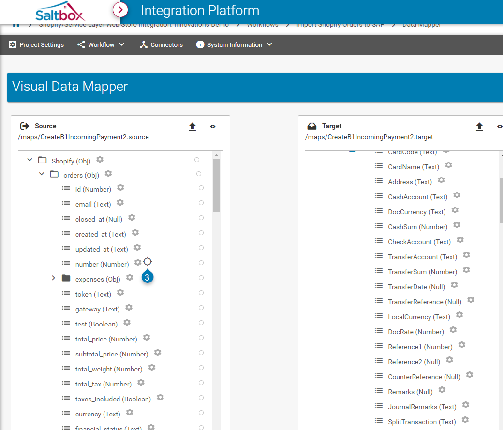Click the gear for CardName (Text) target field
Viewport: 504px width, 430px height.
[x=448, y=165]
